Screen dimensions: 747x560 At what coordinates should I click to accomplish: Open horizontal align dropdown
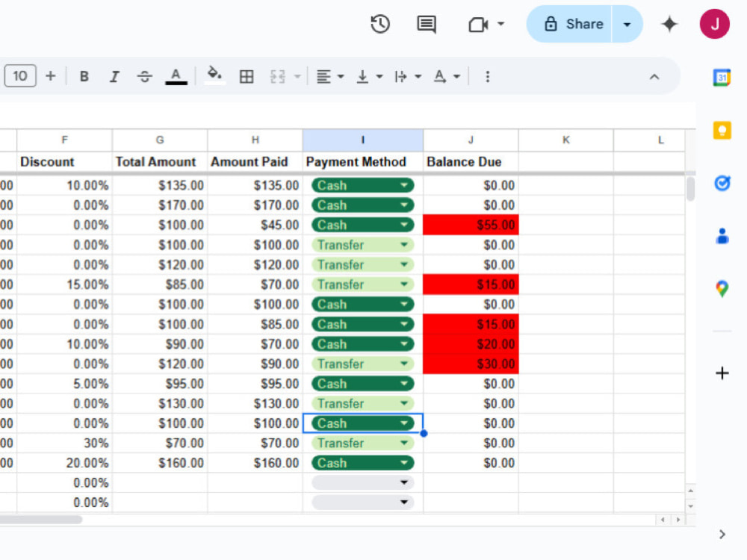point(330,76)
